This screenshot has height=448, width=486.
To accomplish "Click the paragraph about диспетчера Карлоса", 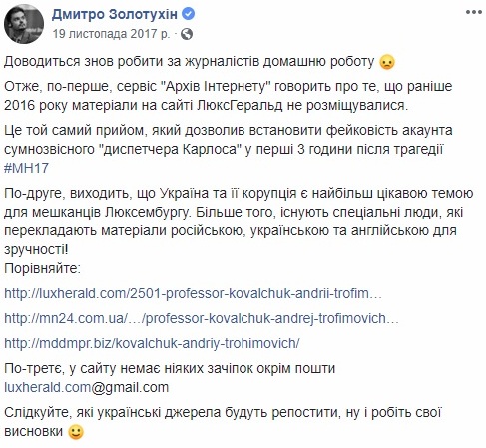I will pos(229,149).
